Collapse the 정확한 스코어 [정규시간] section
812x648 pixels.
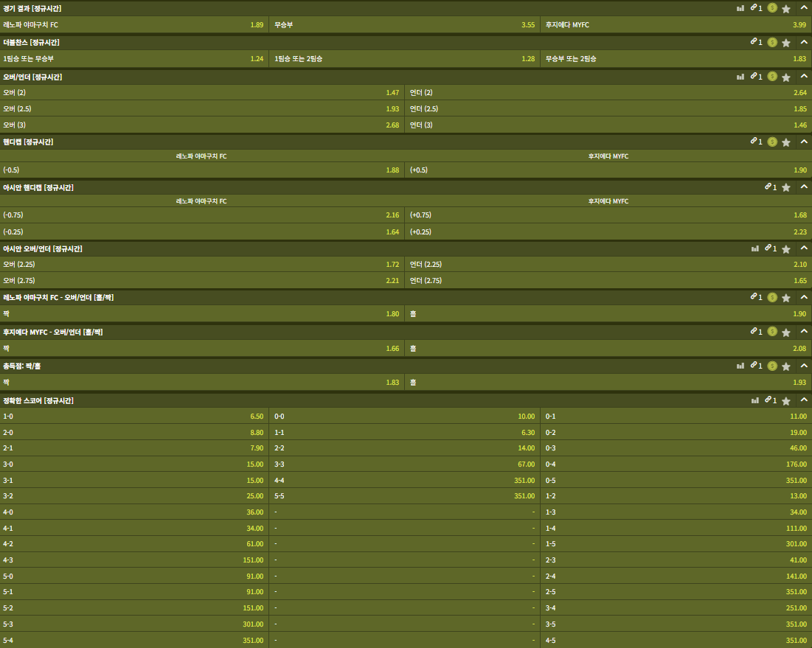click(804, 400)
